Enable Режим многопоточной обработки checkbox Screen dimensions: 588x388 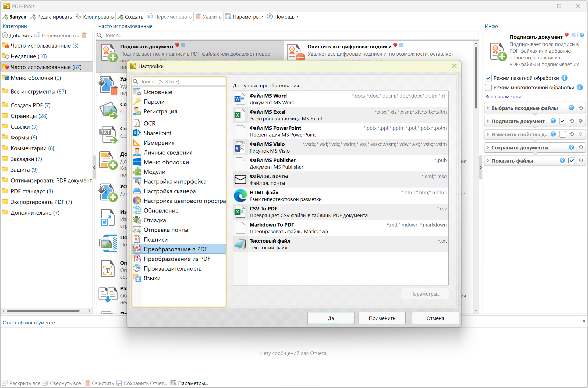click(x=488, y=88)
